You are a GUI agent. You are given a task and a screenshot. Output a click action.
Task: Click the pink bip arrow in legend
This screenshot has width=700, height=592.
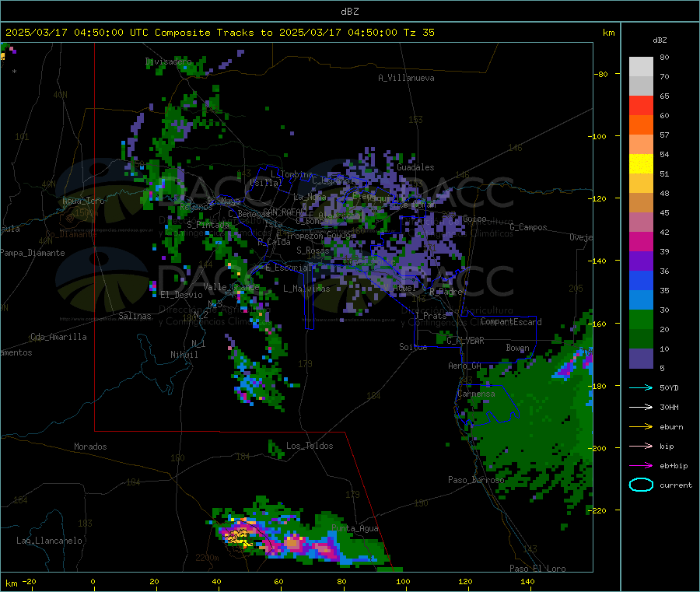point(641,446)
